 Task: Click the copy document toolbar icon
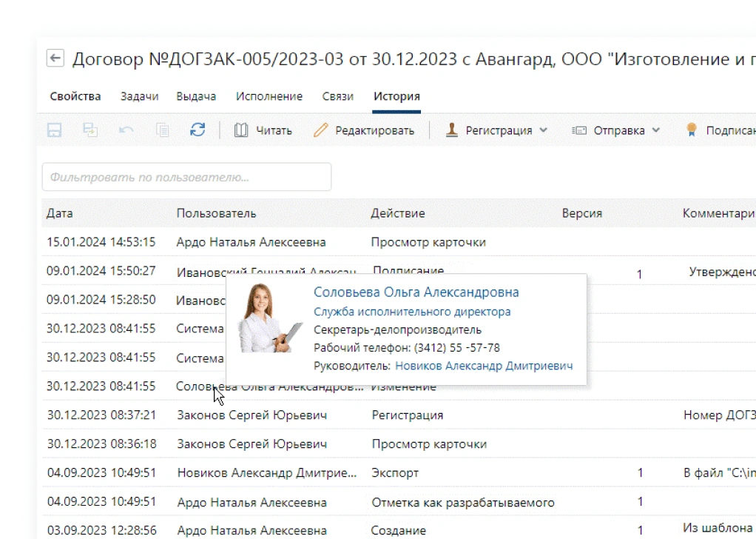162,130
